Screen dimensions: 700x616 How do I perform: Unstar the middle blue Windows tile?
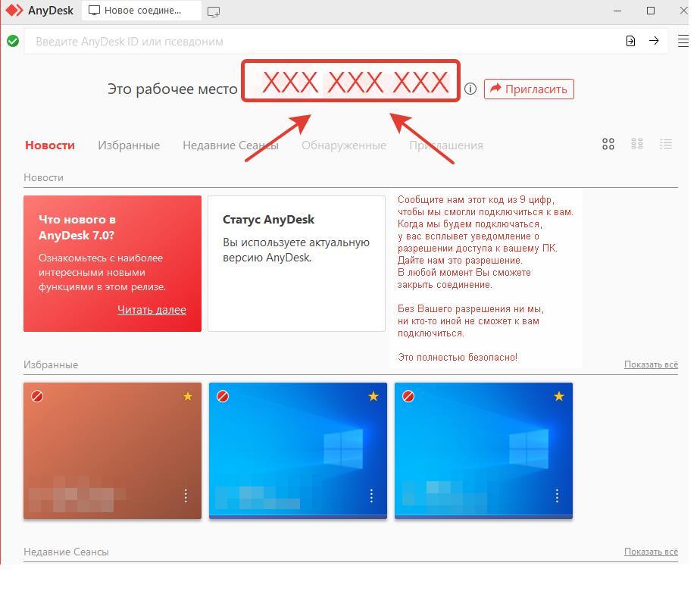pos(373,396)
